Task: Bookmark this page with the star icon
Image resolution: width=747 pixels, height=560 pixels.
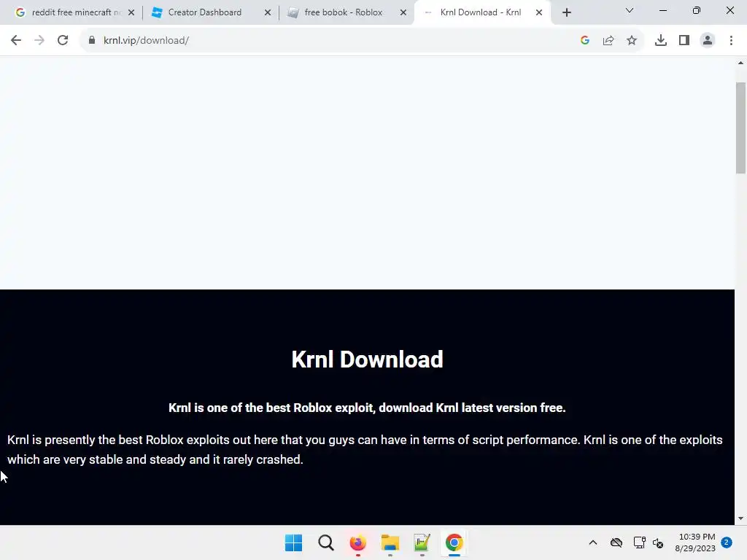Action: (632, 41)
